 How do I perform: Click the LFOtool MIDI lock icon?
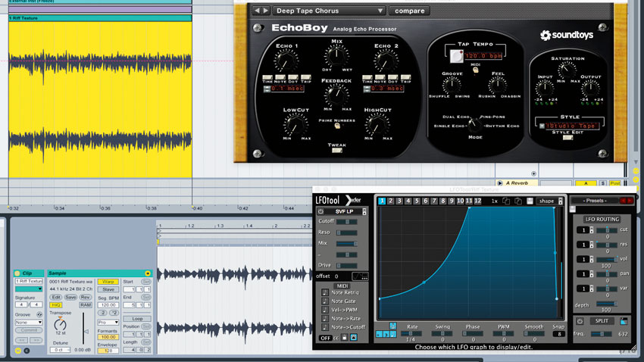tap(344, 338)
